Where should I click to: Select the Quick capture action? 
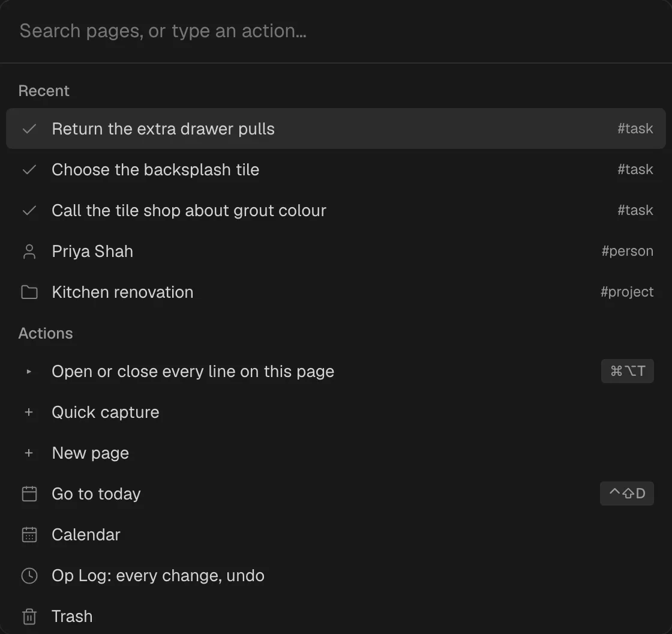click(x=336, y=412)
